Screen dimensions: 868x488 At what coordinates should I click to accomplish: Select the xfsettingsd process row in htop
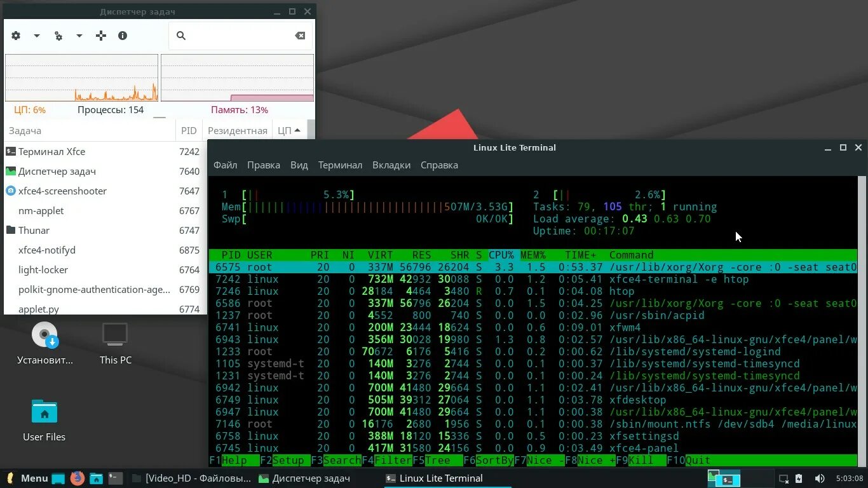[x=533, y=436]
